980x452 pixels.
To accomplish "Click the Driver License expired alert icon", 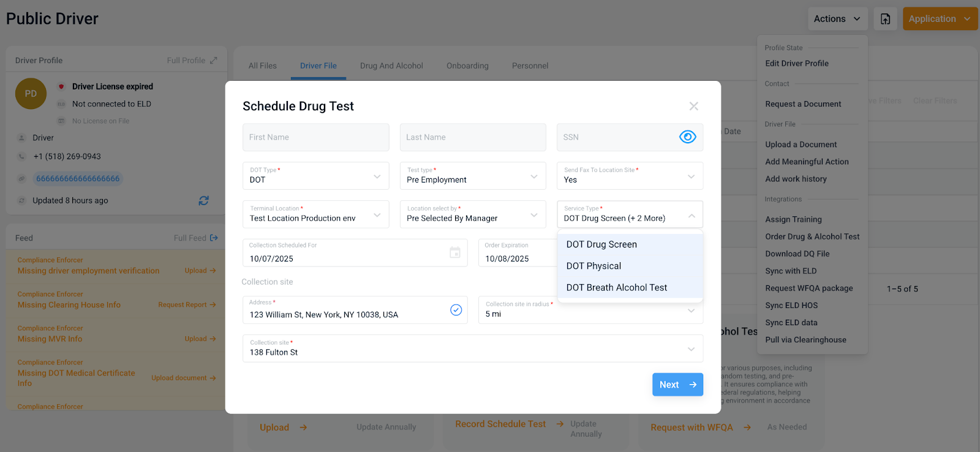I will pos(61,86).
